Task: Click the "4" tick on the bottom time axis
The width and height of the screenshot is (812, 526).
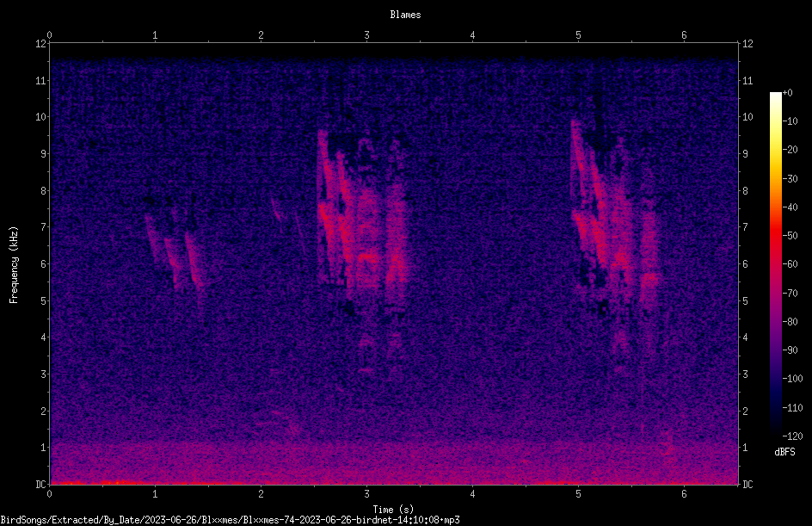Action: pyautogui.click(x=472, y=494)
